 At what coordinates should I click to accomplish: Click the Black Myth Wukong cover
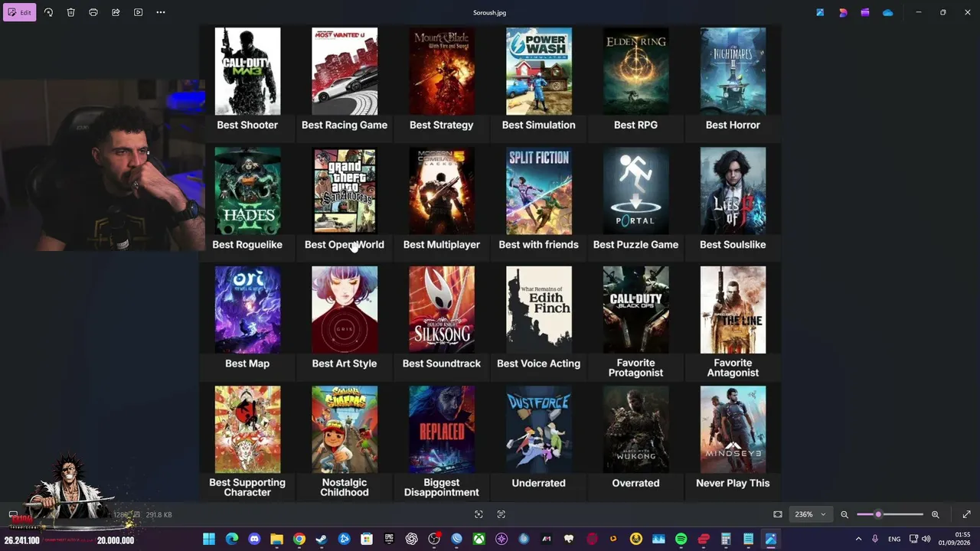click(635, 429)
